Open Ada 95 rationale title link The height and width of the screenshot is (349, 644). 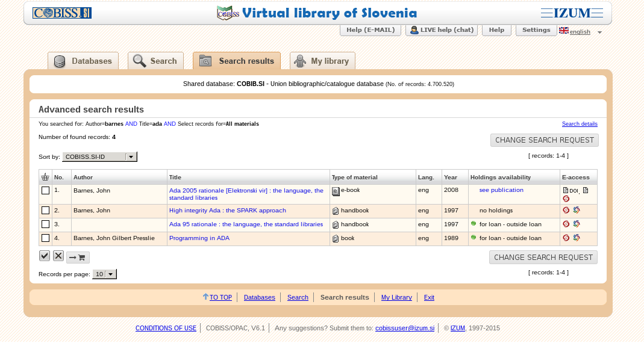tap(246, 224)
